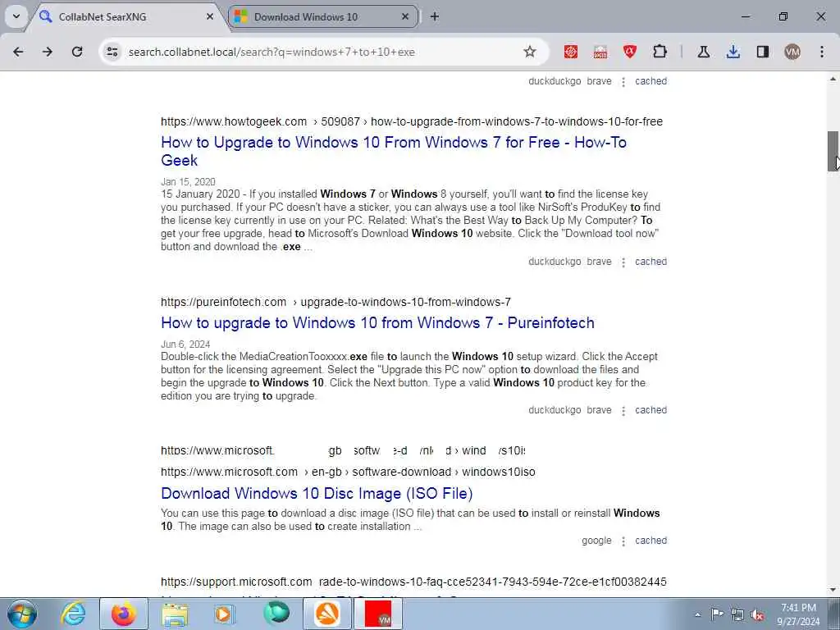Screen dimensions: 840x630
Task: Bookmark this page with the star icon
Action: click(x=530, y=52)
